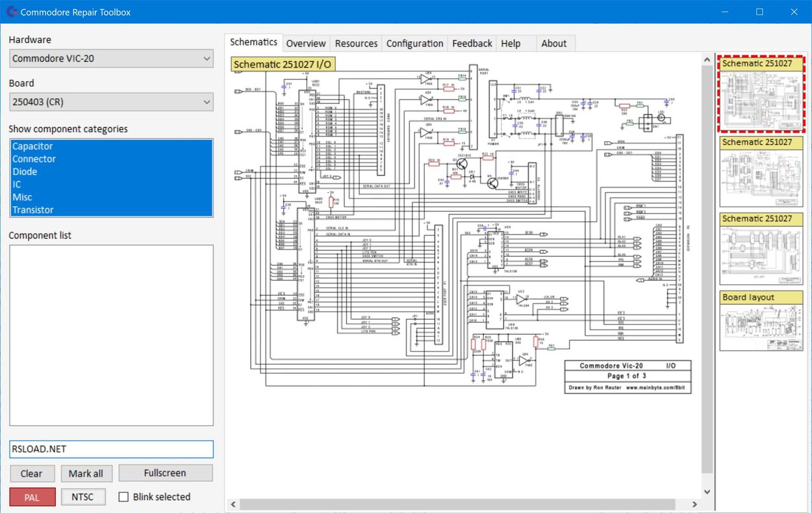This screenshot has height=513, width=812.
Task: Open the Hardware dropdown showing Commodore VIC-20
Action: click(x=112, y=59)
